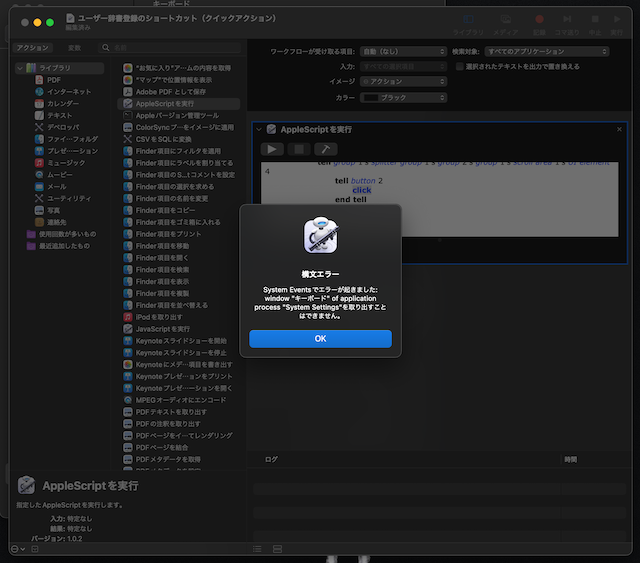Click the stop button in AppleScript action
The width and height of the screenshot is (640, 563).
tap(298, 149)
